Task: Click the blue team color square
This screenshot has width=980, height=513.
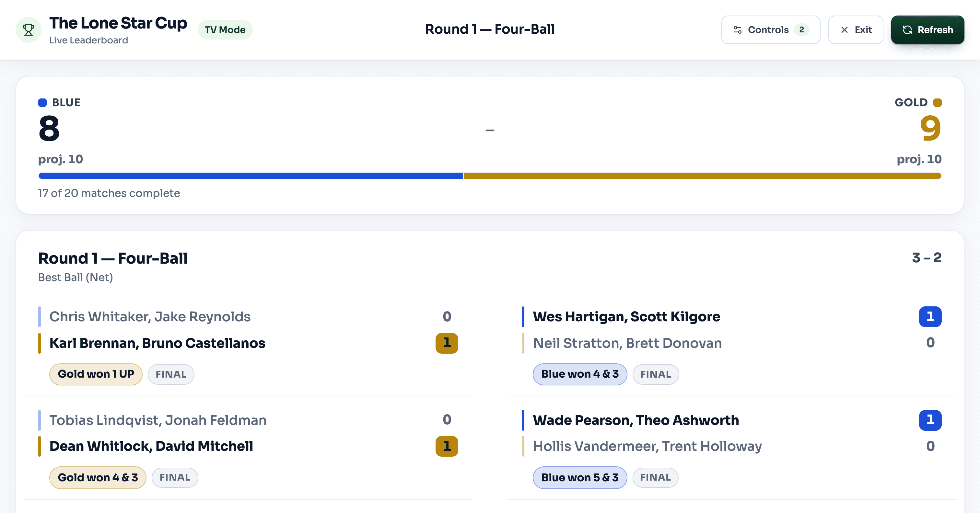Action: [x=42, y=103]
